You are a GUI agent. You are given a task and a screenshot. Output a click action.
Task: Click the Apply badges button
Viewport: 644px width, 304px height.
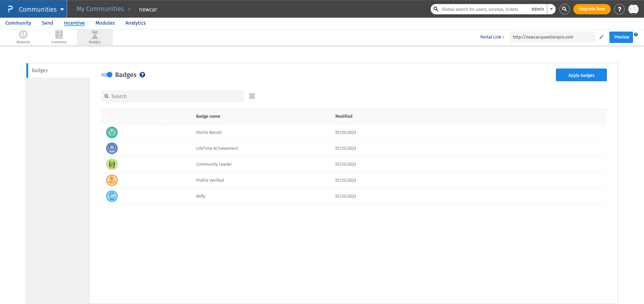coord(581,75)
